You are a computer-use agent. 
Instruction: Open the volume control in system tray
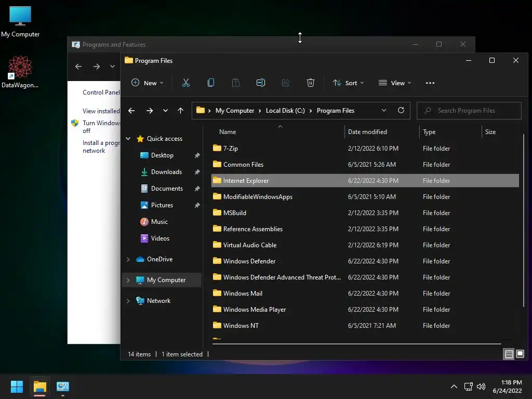coord(481,387)
